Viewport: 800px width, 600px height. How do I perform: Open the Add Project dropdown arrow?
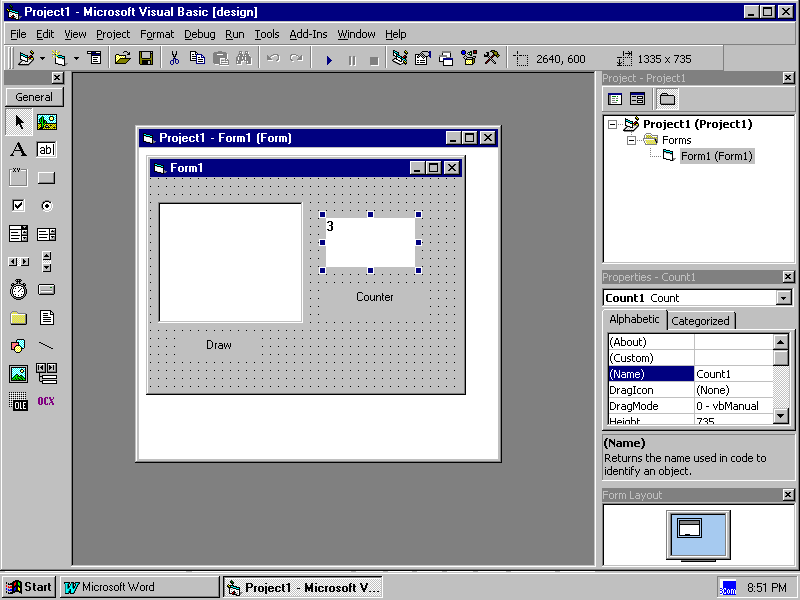pyautogui.click(x=42, y=59)
